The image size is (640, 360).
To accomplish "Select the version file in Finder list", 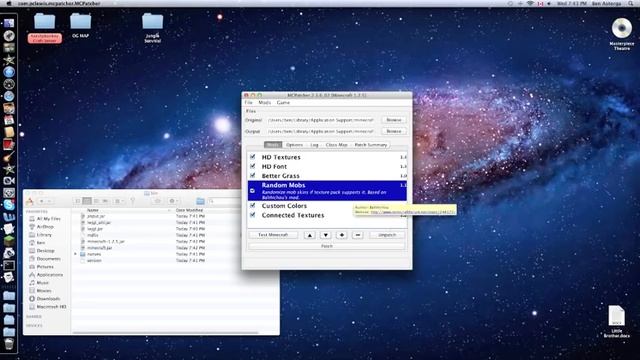I will (94, 260).
